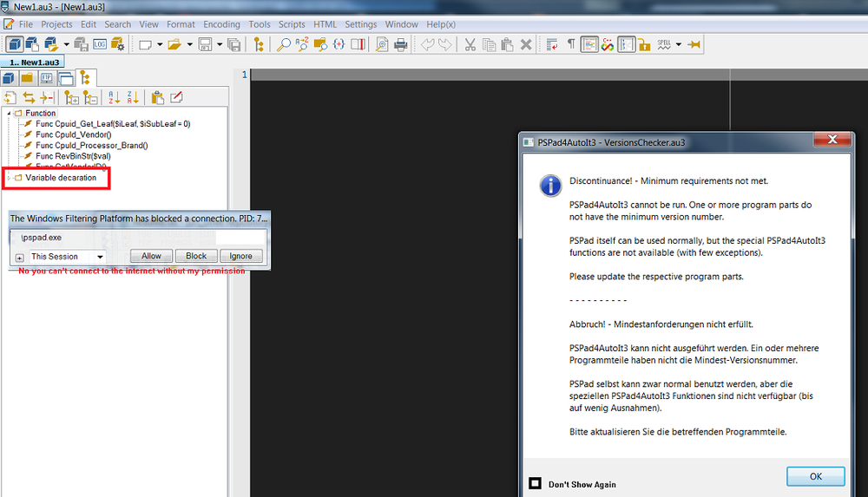The height and width of the screenshot is (497, 868).
Task: Click the add-file-to-project toolbar icon
Action: click(32, 44)
